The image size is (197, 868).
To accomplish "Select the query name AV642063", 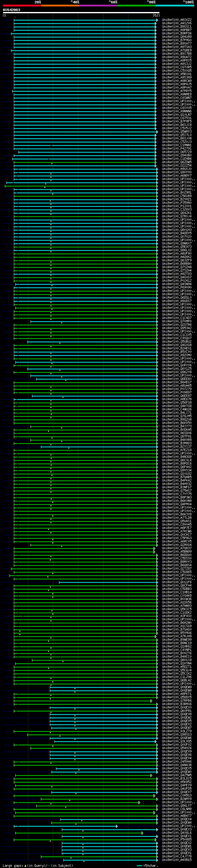I will [x=11, y=10].
